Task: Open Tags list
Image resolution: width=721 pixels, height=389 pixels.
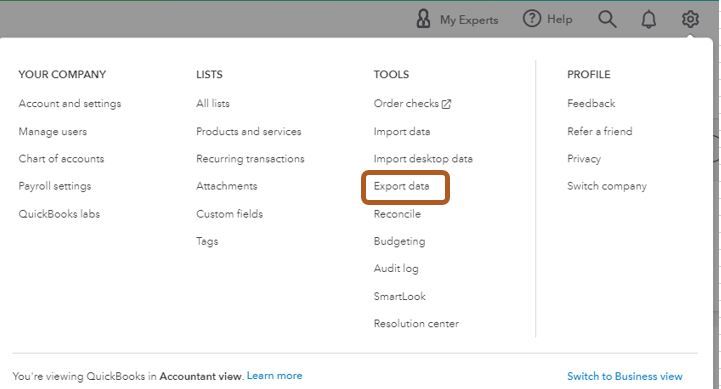Action: (x=207, y=241)
